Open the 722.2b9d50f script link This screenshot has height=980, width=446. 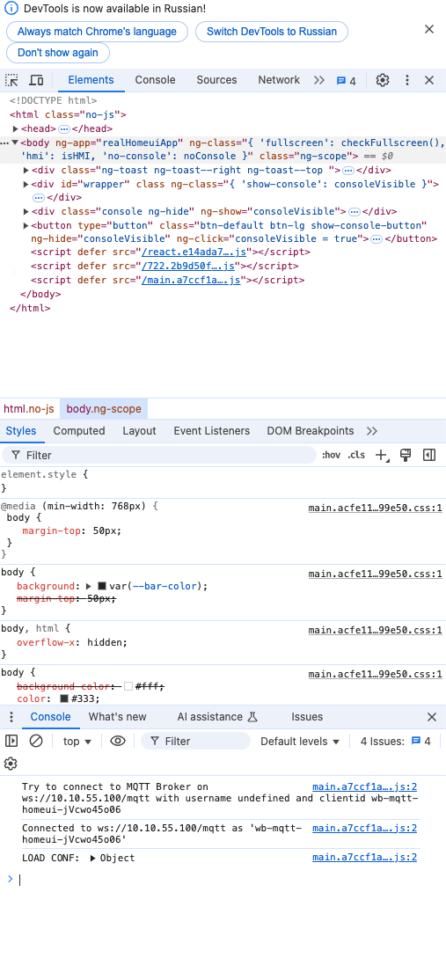[x=188, y=266]
